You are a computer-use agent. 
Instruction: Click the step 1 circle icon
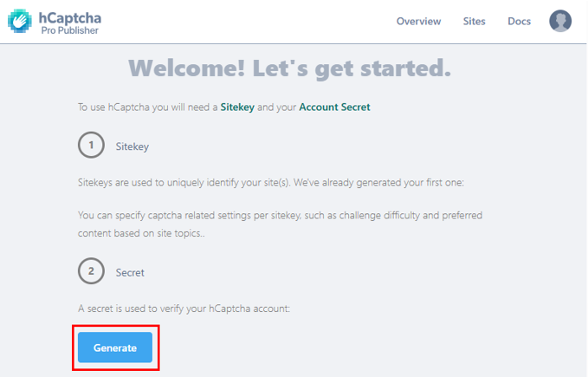(x=91, y=146)
